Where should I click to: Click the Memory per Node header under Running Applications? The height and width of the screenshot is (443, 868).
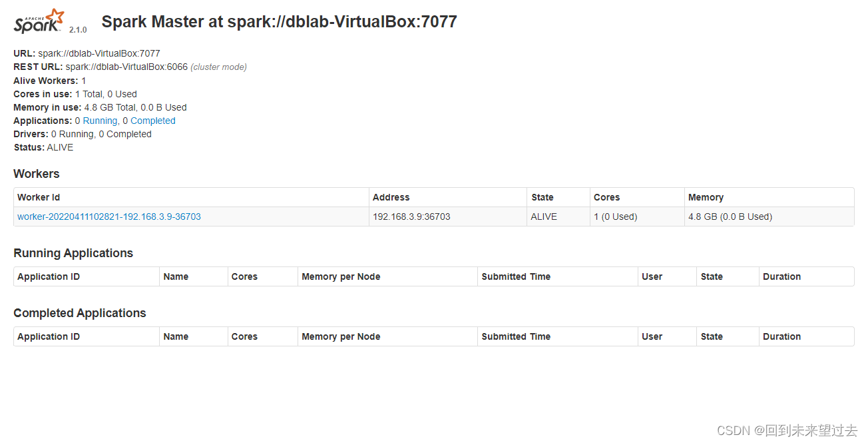pyautogui.click(x=341, y=276)
